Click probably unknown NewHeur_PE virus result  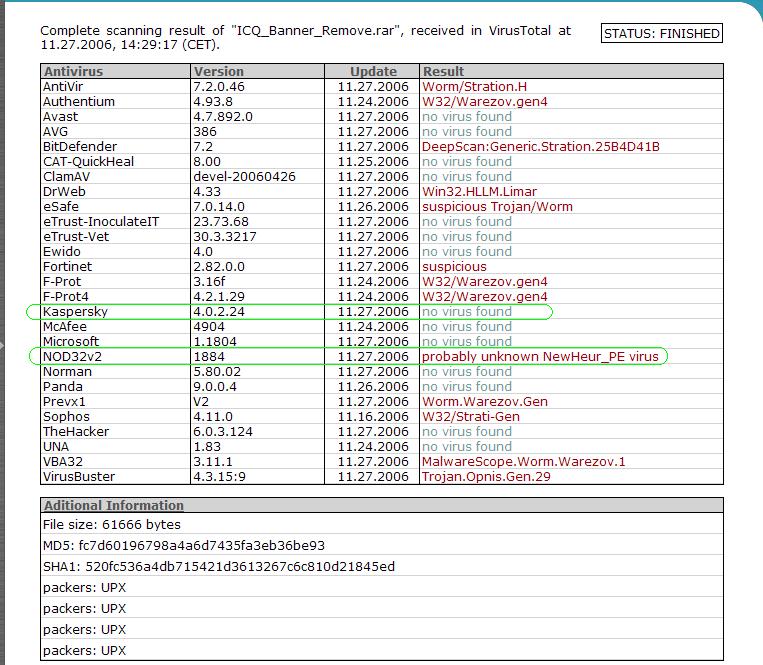click(x=540, y=357)
